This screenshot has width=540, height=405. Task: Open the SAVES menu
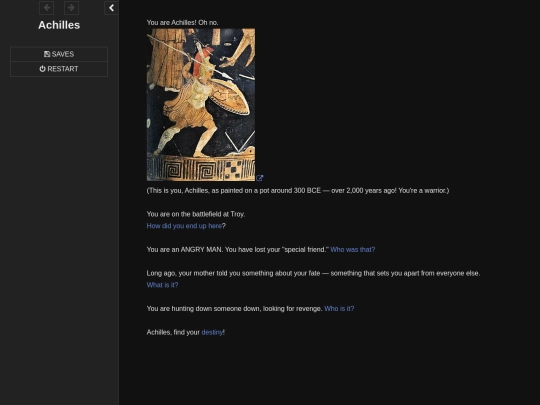(59, 54)
